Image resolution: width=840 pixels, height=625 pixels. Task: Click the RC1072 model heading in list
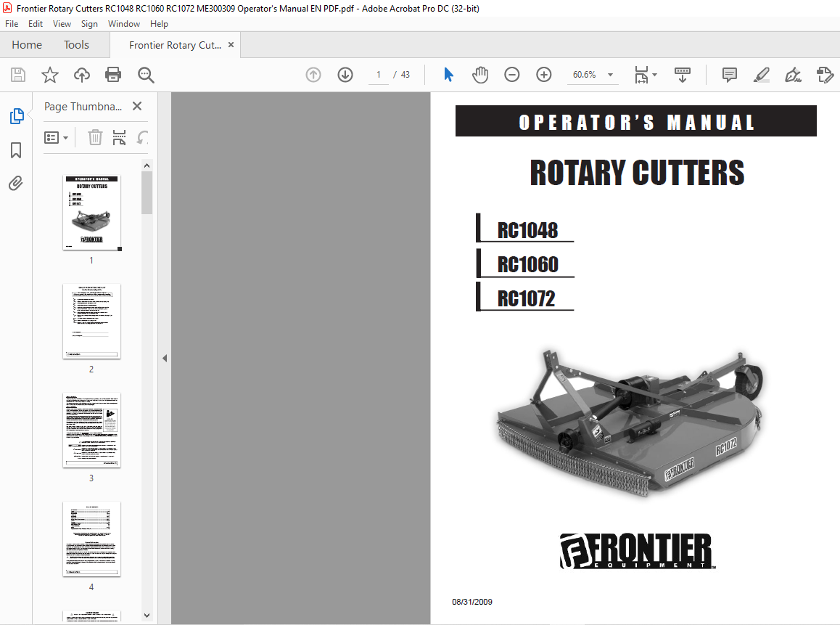click(x=526, y=298)
